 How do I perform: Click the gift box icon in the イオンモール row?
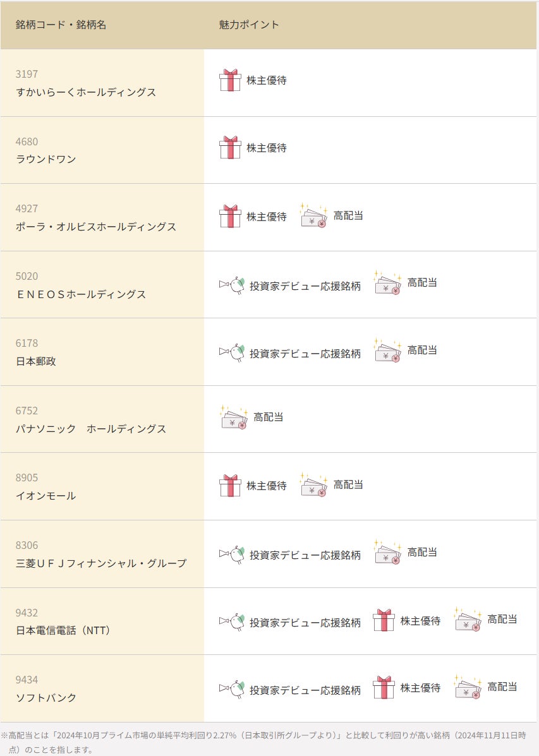pyautogui.click(x=230, y=486)
